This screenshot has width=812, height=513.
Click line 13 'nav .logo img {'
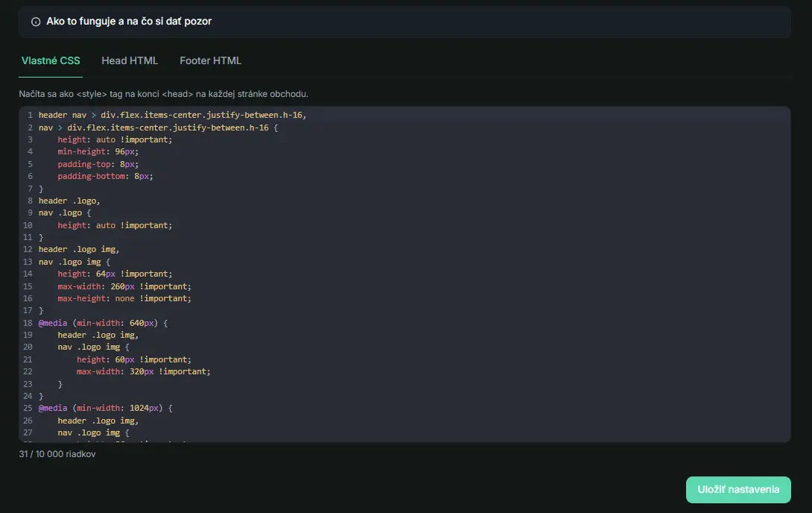pyautogui.click(x=74, y=262)
